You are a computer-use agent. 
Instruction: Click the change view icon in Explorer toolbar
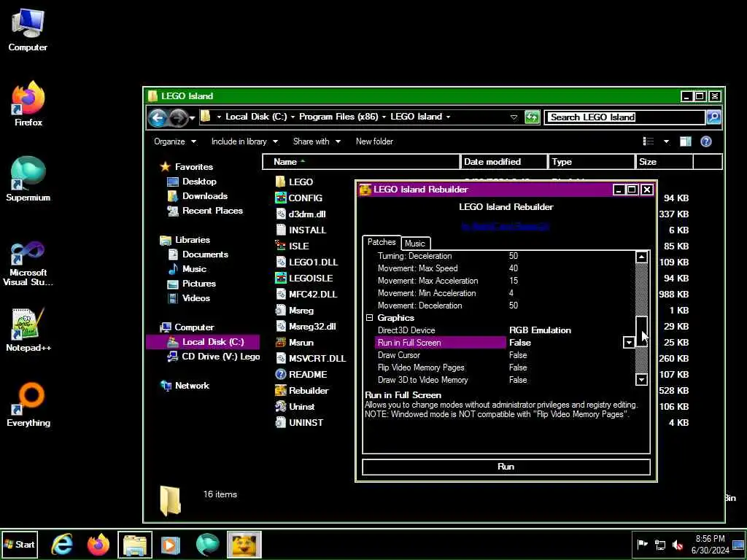click(x=649, y=141)
